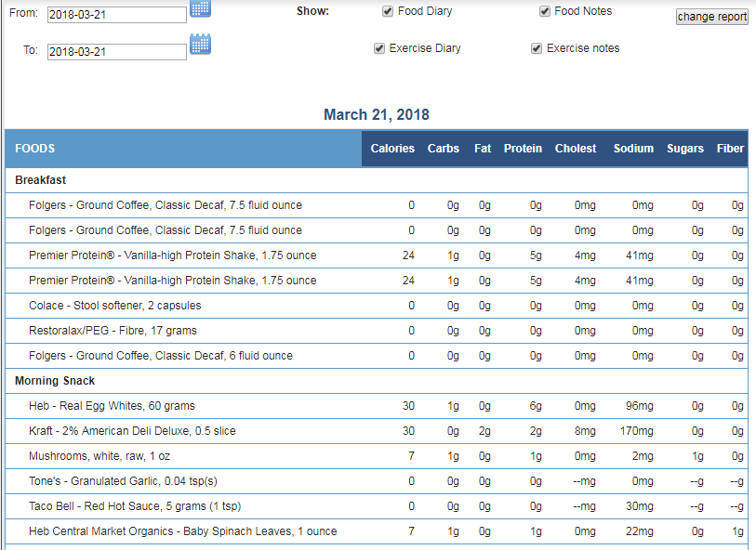Click the Sodium column header
Screen dimensions: 756x550
coord(633,149)
